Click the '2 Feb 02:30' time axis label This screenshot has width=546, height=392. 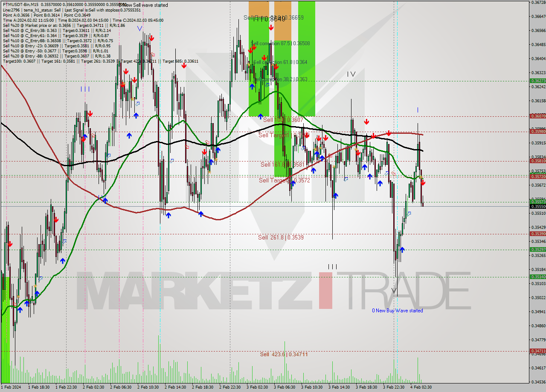point(93,387)
